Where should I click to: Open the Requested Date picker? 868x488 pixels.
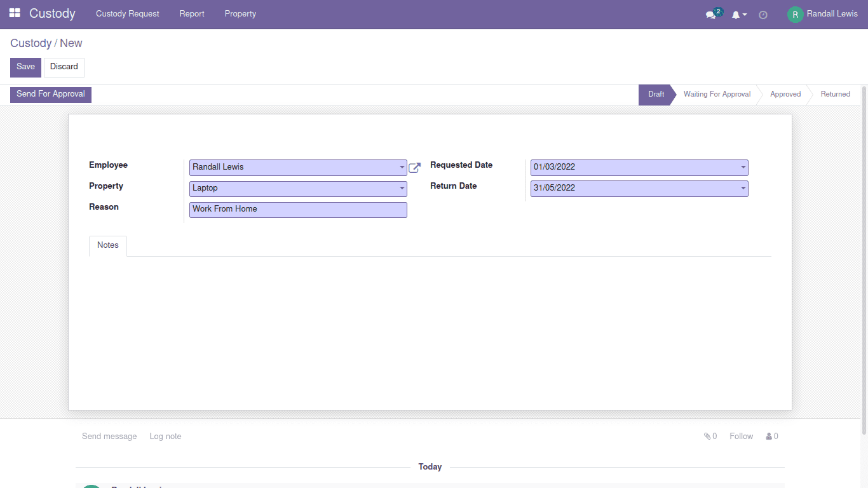[742, 167]
